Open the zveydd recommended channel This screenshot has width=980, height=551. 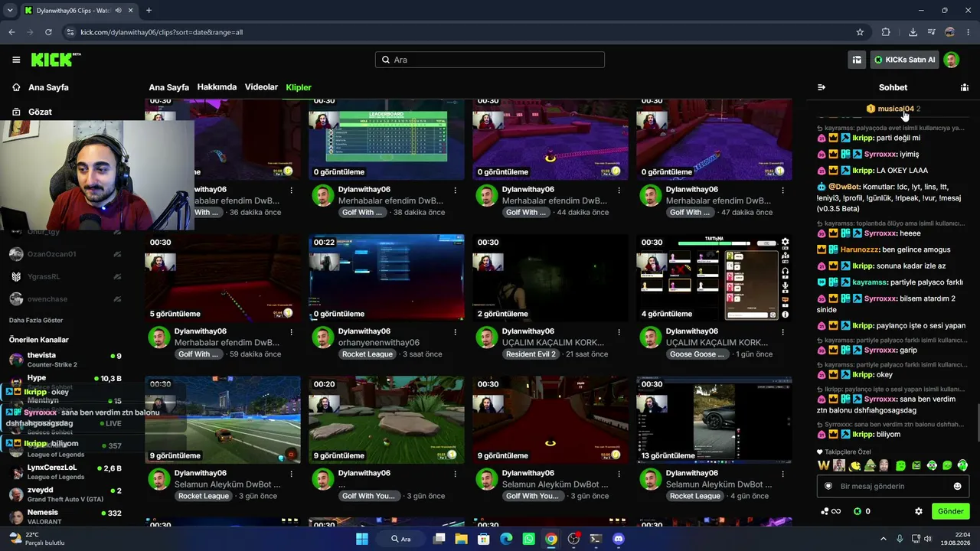click(x=65, y=494)
